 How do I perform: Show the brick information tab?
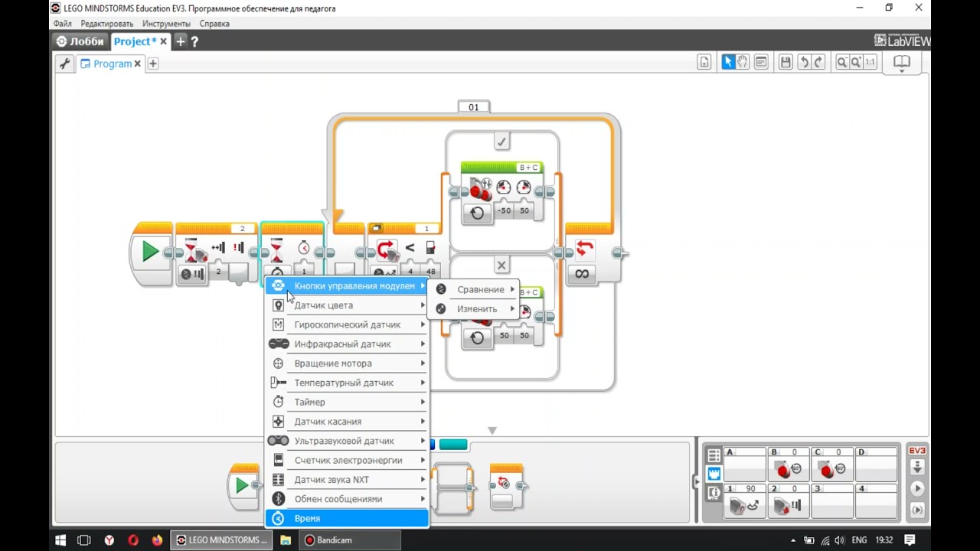(714, 493)
